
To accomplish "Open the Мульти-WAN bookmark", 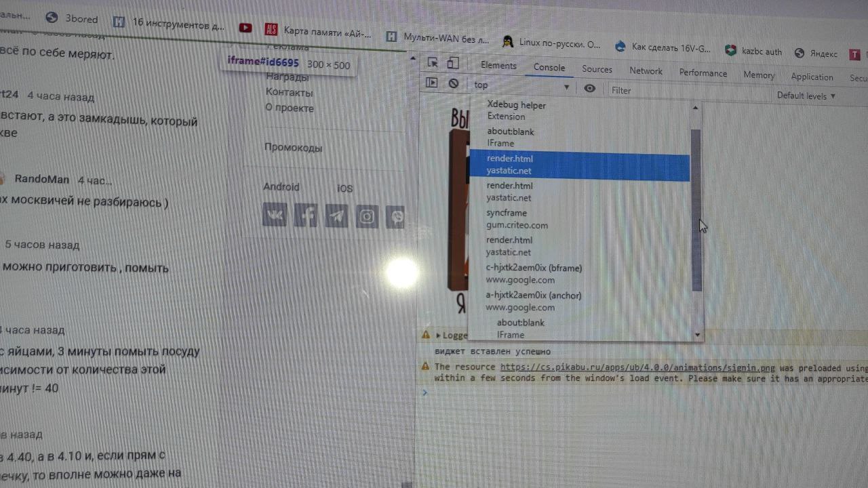I will tap(437, 37).
